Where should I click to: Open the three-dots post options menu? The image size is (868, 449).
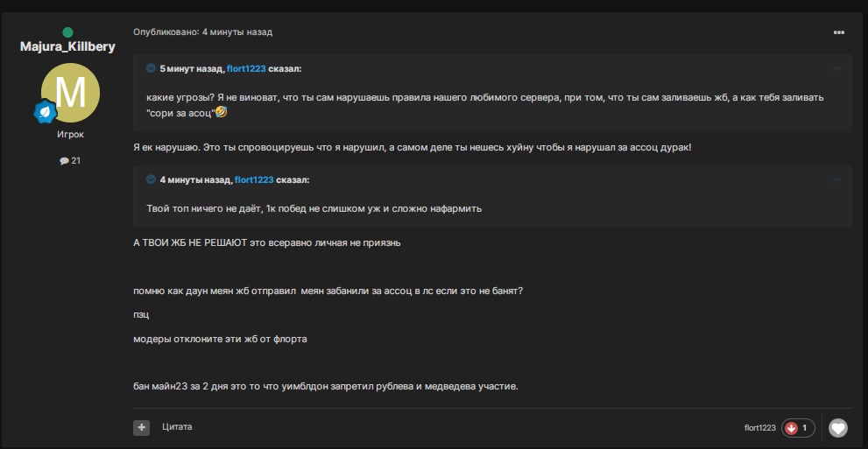point(838,32)
